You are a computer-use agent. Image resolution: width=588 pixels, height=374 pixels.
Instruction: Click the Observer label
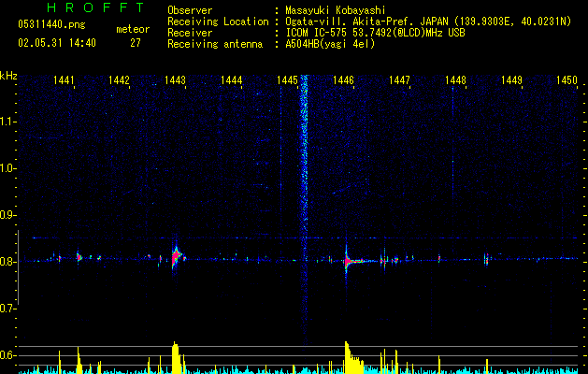(190, 10)
